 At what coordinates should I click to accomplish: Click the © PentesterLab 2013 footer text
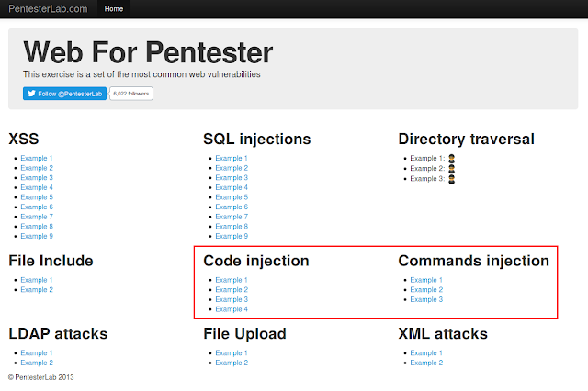[x=40, y=377]
